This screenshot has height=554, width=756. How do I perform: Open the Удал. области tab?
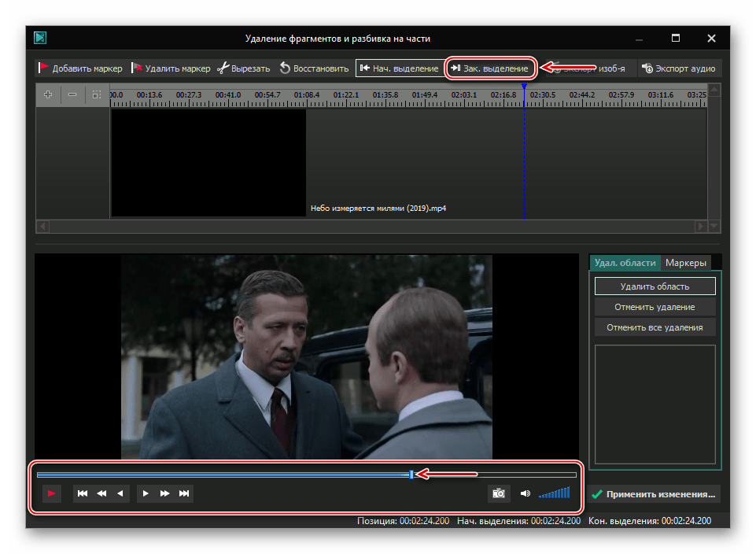tap(625, 263)
